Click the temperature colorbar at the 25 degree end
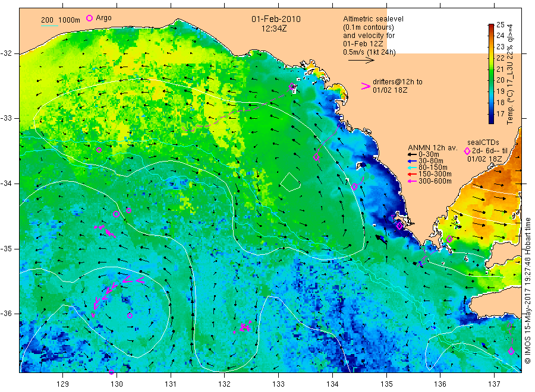Screen dimensions: 535x392 pos(491,26)
